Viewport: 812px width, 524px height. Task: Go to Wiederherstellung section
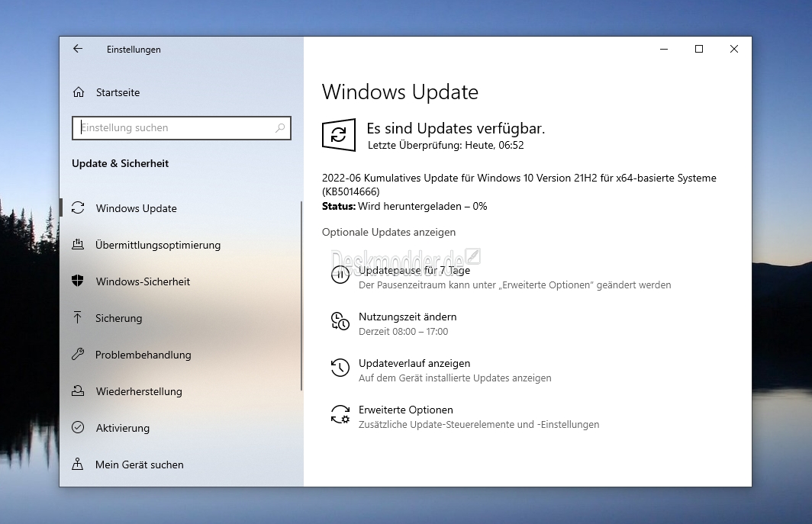pyautogui.click(x=138, y=391)
